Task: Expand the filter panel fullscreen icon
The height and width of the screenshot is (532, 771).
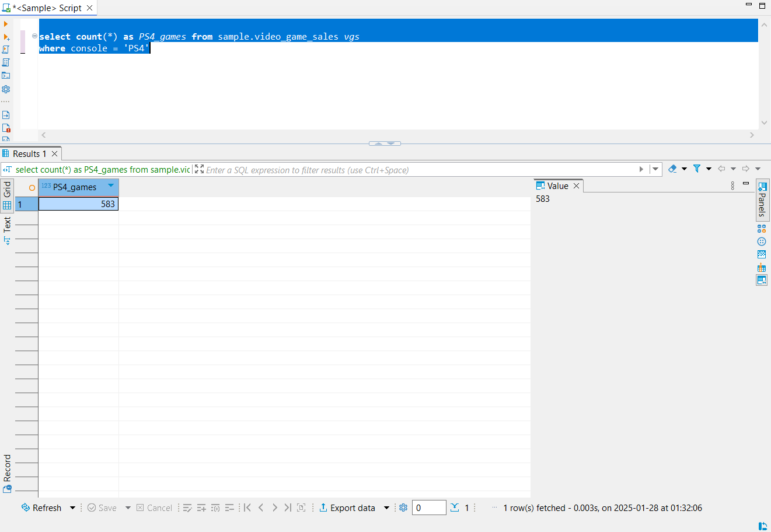Action: (x=200, y=169)
